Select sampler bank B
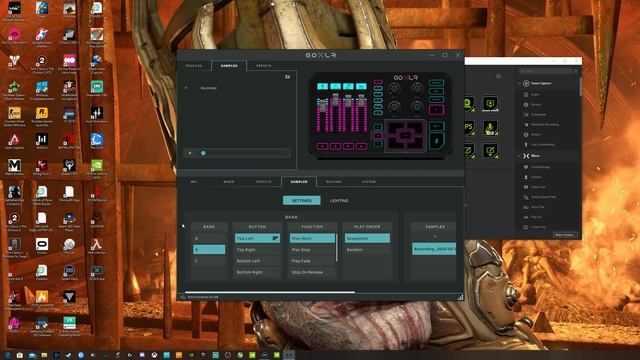This screenshot has width=640, height=360. pyautogui.click(x=209, y=249)
